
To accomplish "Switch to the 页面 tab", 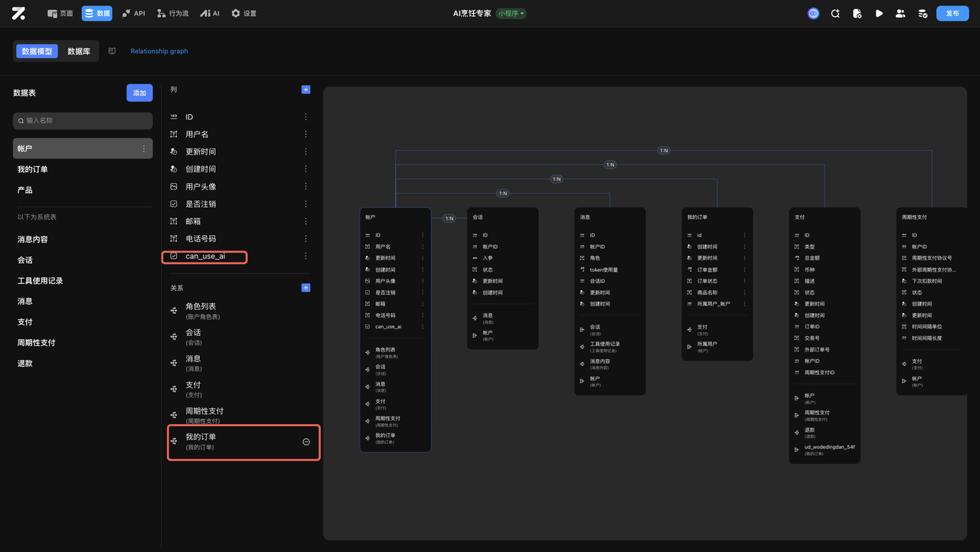I will [x=60, y=13].
